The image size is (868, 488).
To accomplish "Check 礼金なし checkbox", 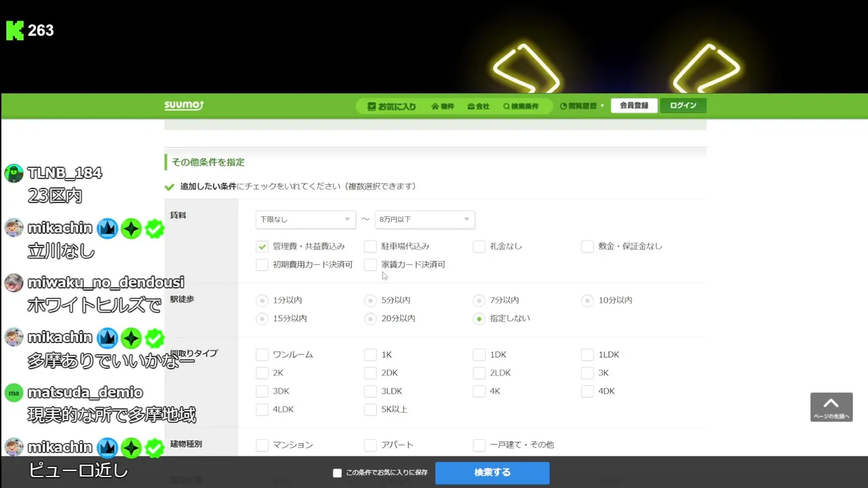I will tap(479, 247).
